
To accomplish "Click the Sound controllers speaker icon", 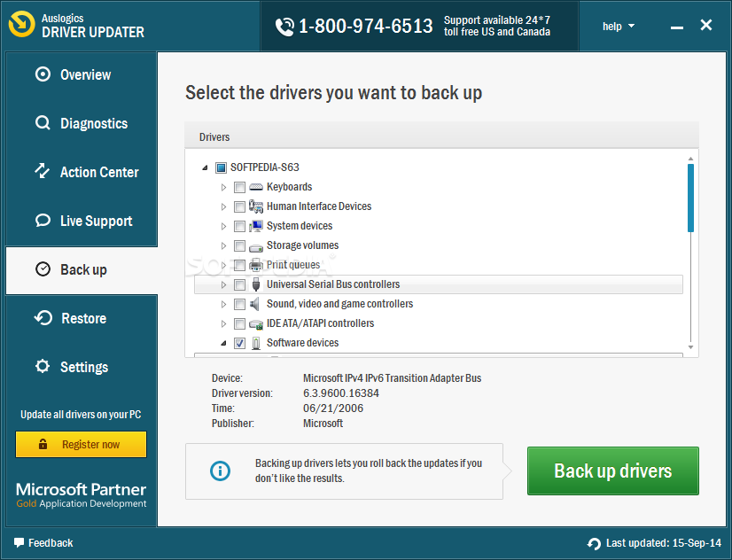I will pyautogui.click(x=255, y=304).
